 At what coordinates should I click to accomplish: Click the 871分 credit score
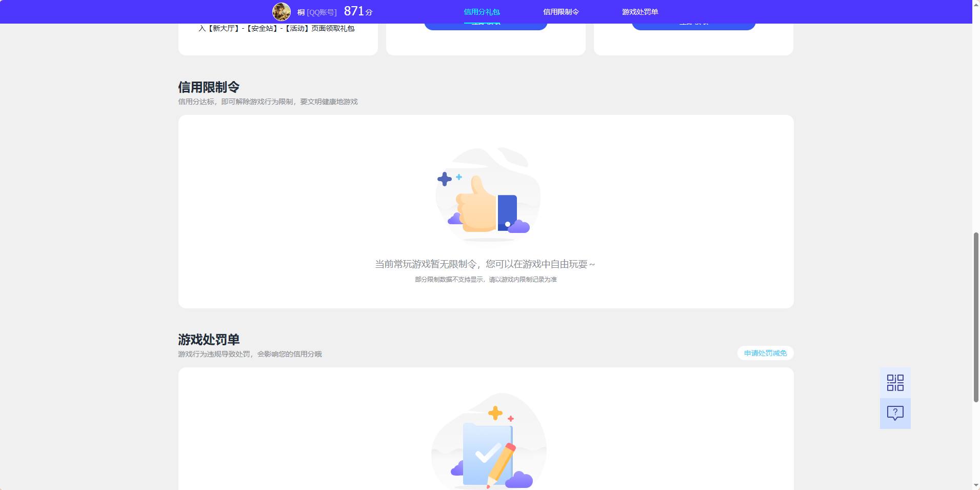[358, 11]
